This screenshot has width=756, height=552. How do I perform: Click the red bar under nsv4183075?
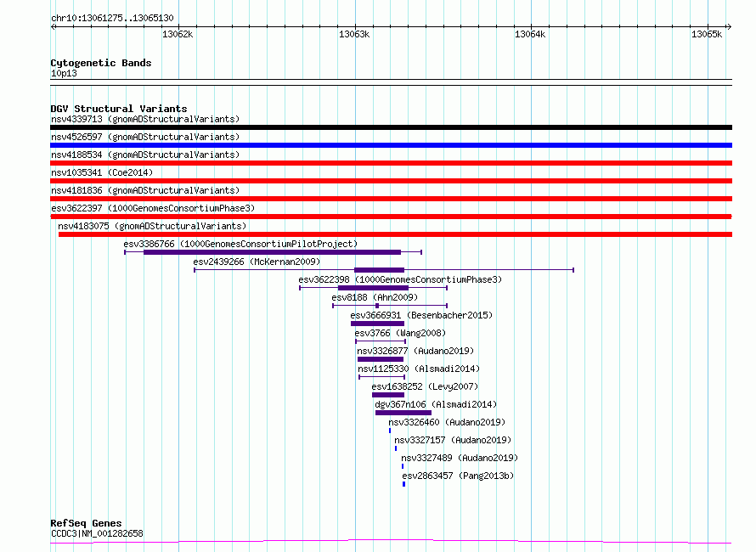coord(395,234)
